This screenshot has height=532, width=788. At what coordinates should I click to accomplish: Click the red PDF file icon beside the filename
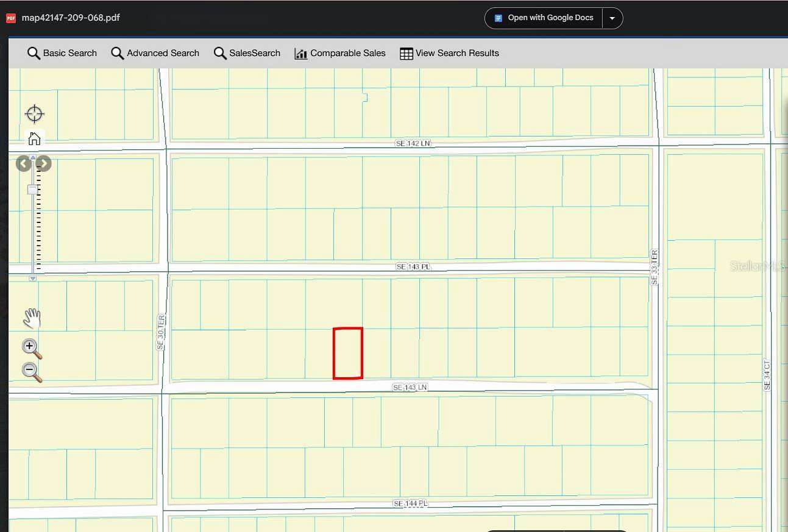10,18
